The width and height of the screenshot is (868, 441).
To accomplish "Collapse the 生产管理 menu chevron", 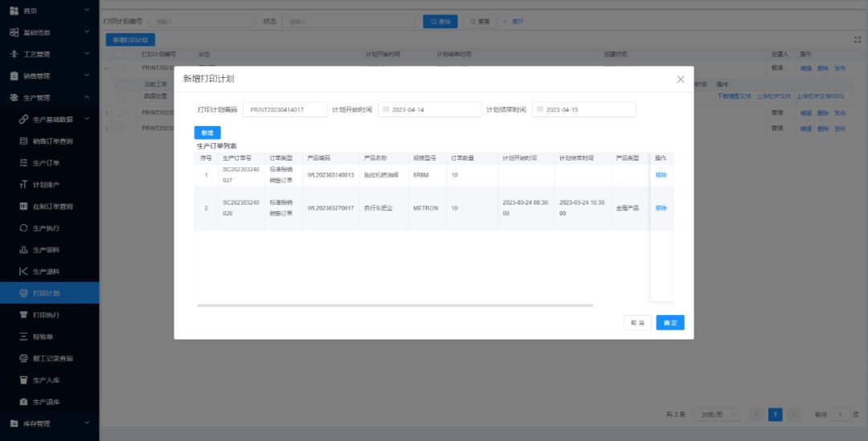I will coord(87,98).
